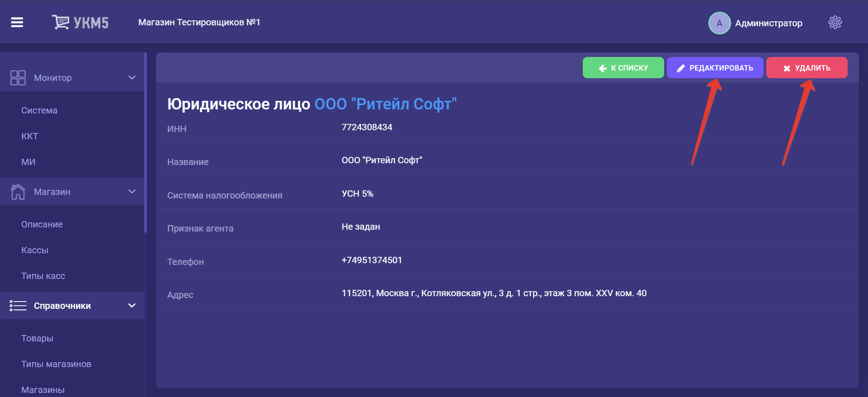Select the Справочники section label
The width and height of the screenshot is (868, 397).
62,306
